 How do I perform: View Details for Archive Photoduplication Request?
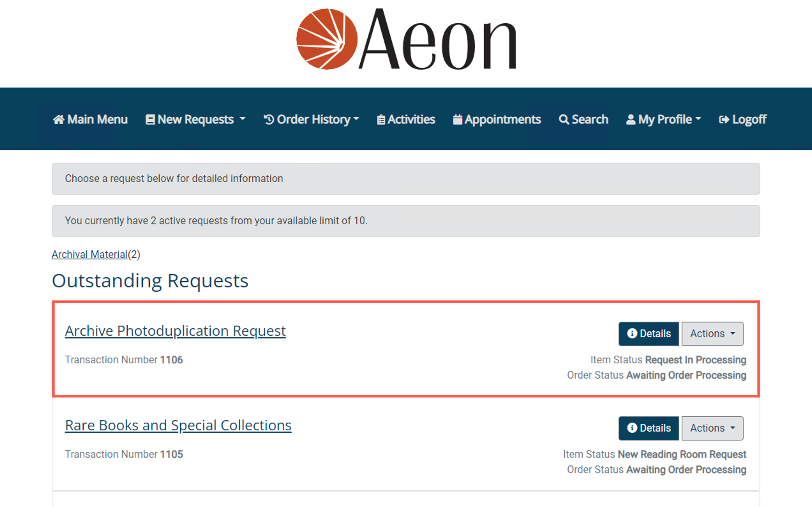[x=649, y=334]
